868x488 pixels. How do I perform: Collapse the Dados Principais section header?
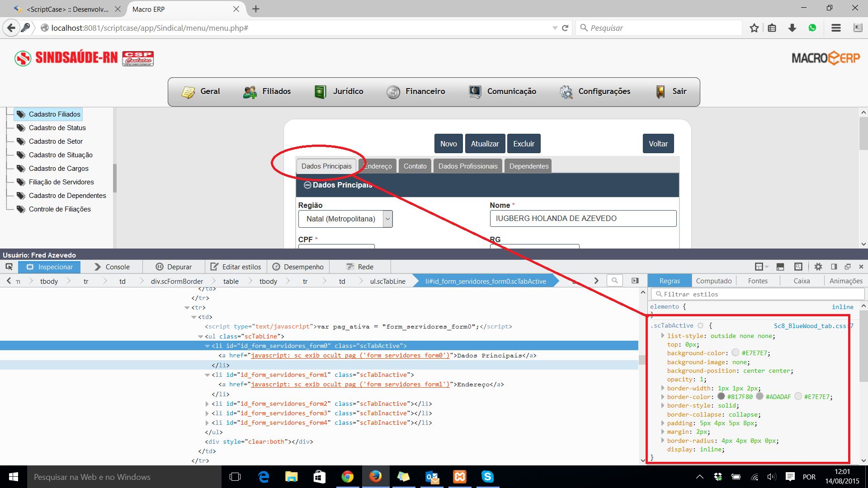[x=307, y=185]
